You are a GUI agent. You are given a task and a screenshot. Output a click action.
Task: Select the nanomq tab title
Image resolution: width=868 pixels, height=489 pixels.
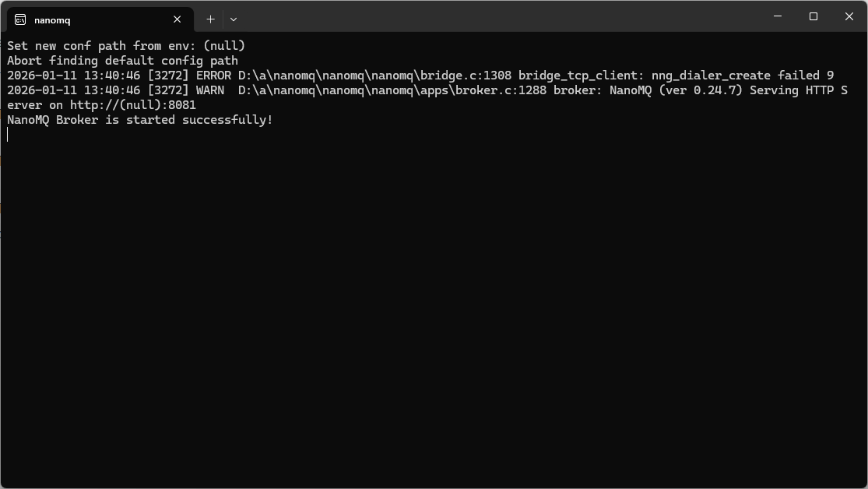(x=52, y=20)
